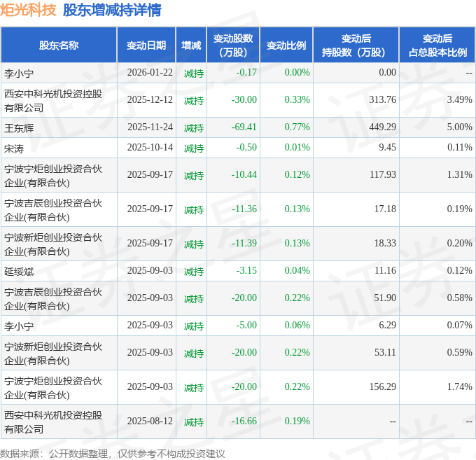Click the 数据来源 disclaimer footer text
476x460 pixels.
[x=113, y=454]
